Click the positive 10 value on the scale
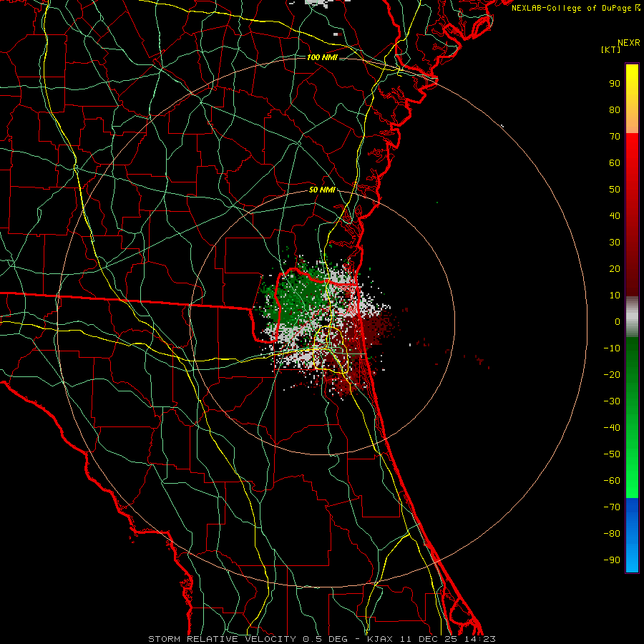 (615, 296)
